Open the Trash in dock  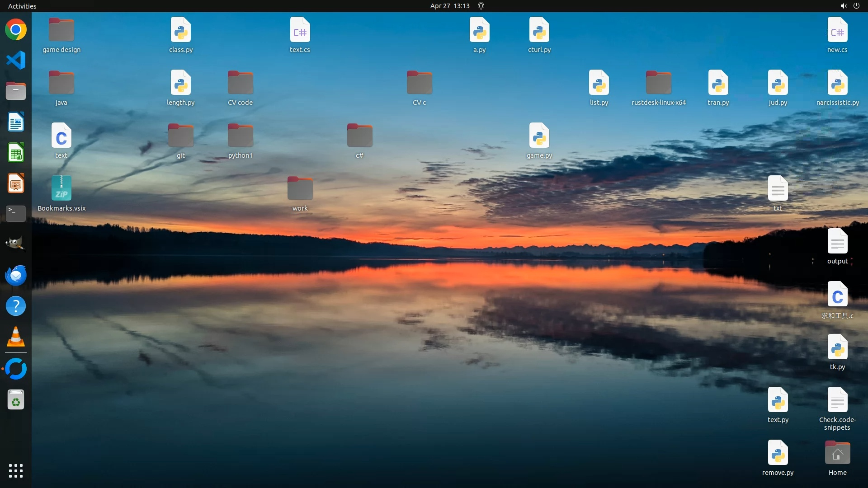[16, 400]
